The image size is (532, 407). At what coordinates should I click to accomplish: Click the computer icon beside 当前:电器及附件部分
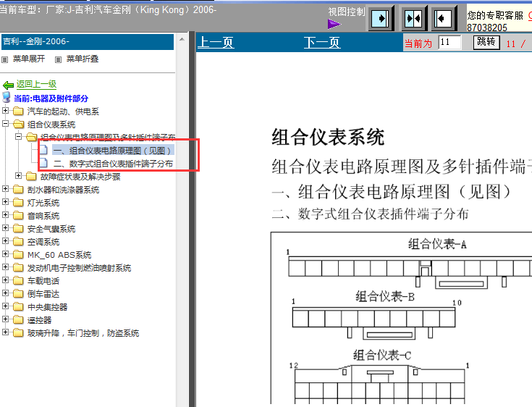pyautogui.click(x=6, y=98)
